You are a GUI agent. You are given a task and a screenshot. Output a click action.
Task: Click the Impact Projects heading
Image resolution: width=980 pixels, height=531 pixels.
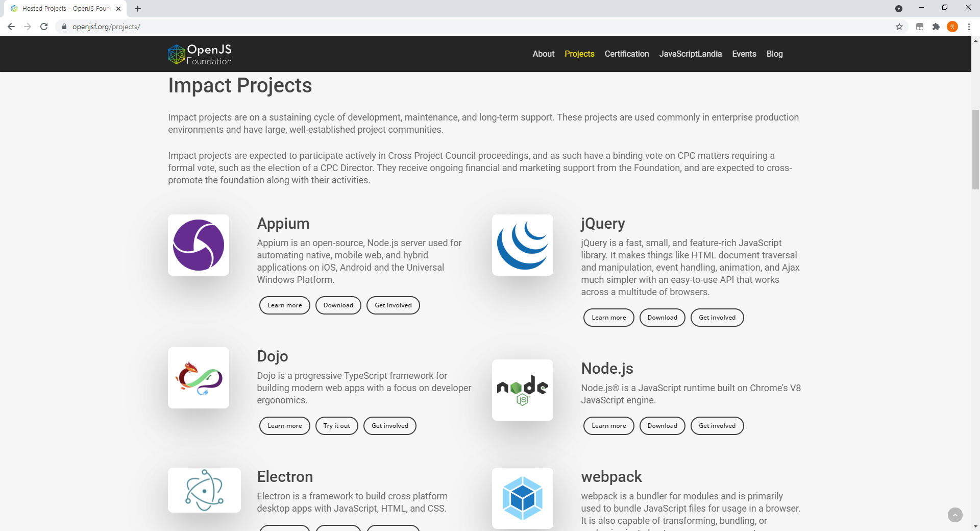(x=240, y=85)
